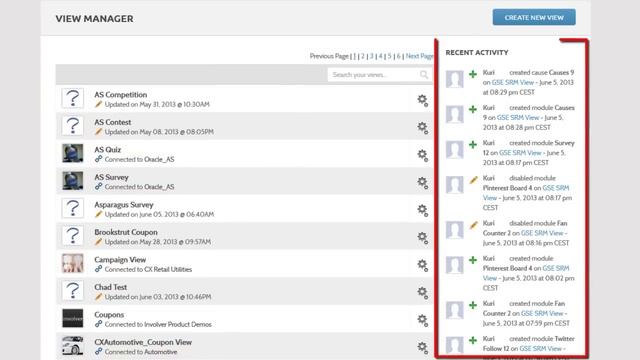Click Connected to Automotive text
Image resolution: width=640 pixels, height=360 pixels.
[141, 352]
